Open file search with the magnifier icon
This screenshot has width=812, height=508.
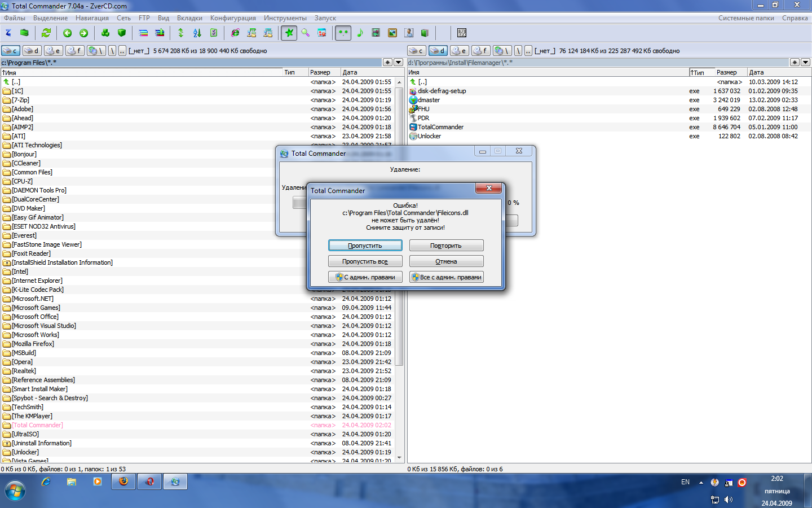point(306,33)
